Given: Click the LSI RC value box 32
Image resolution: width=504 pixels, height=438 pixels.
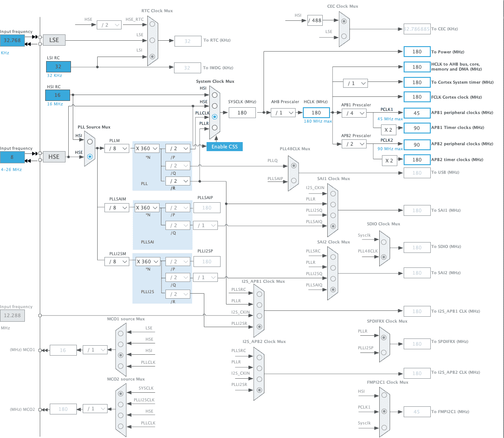Looking at the screenshot, I should click(x=58, y=67).
